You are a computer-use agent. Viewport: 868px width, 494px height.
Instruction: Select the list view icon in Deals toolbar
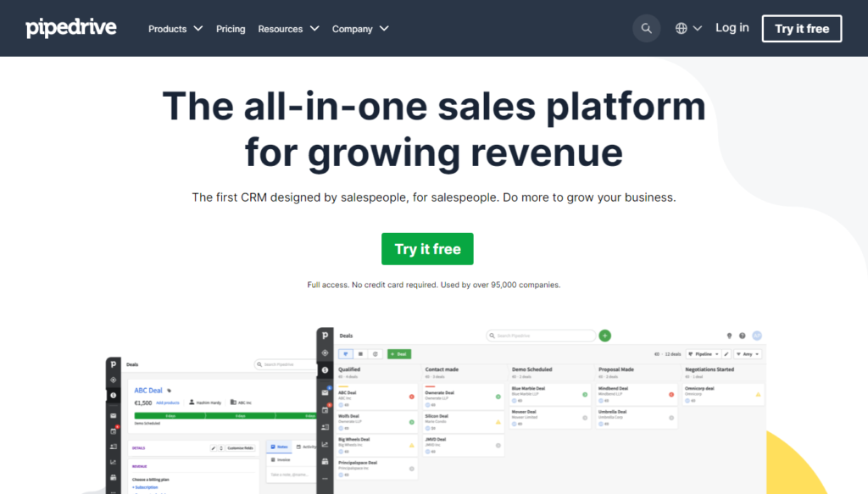click(x=360, y=354)
